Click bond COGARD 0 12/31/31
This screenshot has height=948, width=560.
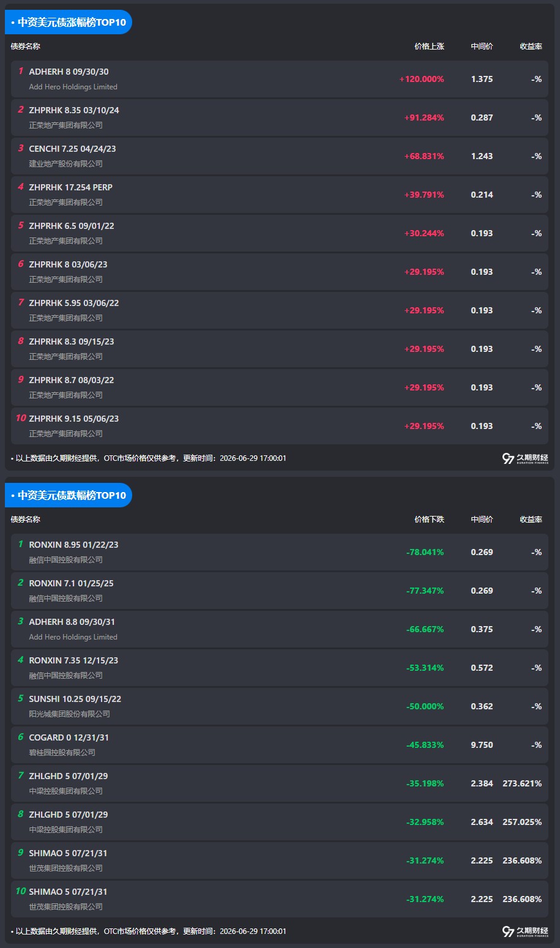pyautogui.click(x=69, y=737)
